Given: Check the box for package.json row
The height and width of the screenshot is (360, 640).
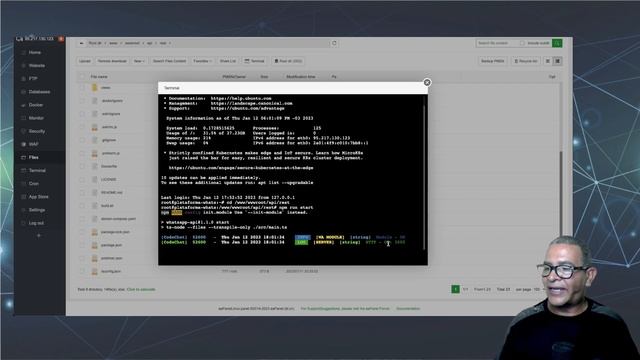Looking at the screenshot, I should click(82, 245).
